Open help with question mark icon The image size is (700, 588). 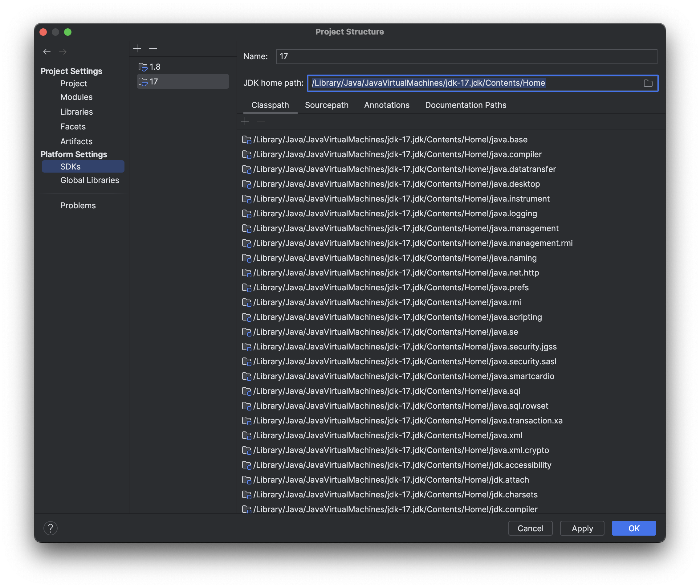[x=51, y=528]
